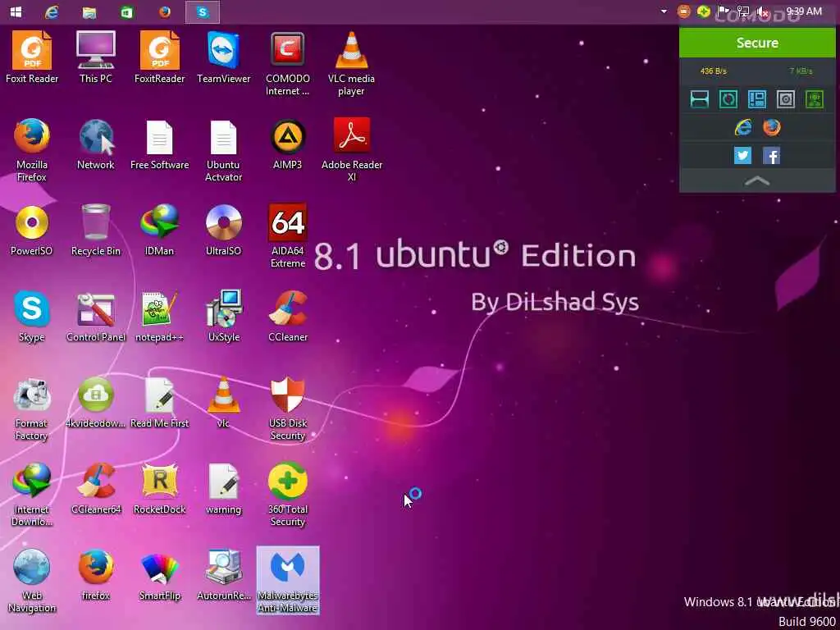Select the SmartFlip icon
Screen dimensions: 840x630
tap(160, 575)
